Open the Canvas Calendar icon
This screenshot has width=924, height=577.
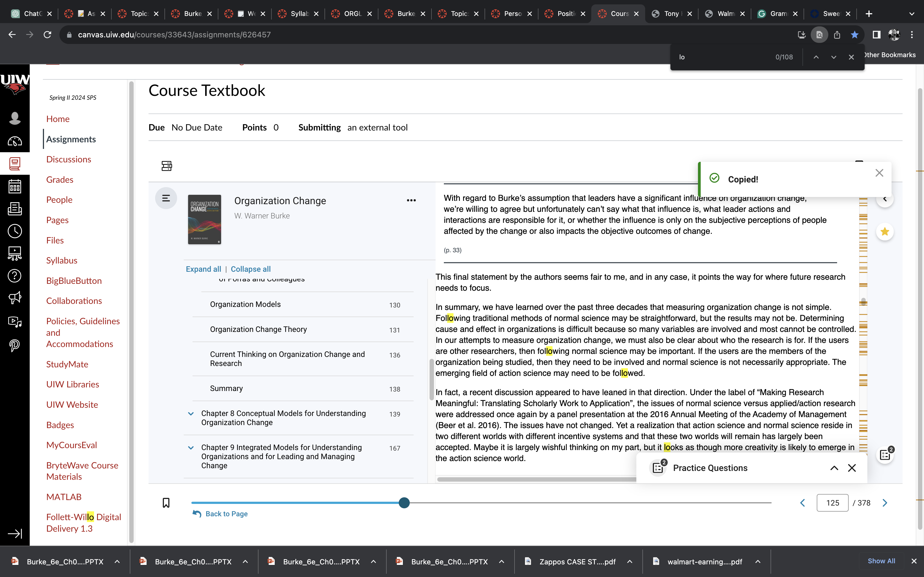(x=15, y=186)
